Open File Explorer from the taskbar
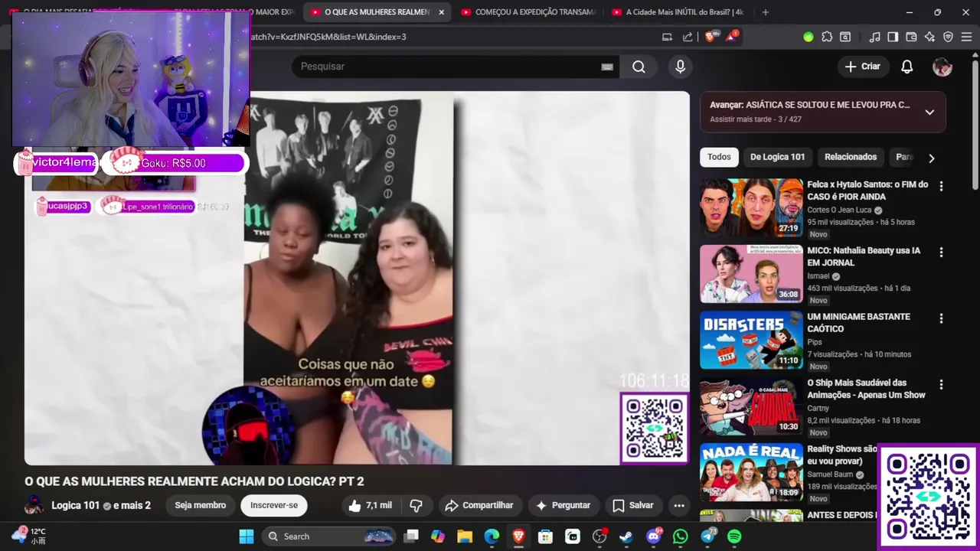Image resolution: width=980 pixels, height=551 pixels. pyautogui.click(x=465, y=536)
